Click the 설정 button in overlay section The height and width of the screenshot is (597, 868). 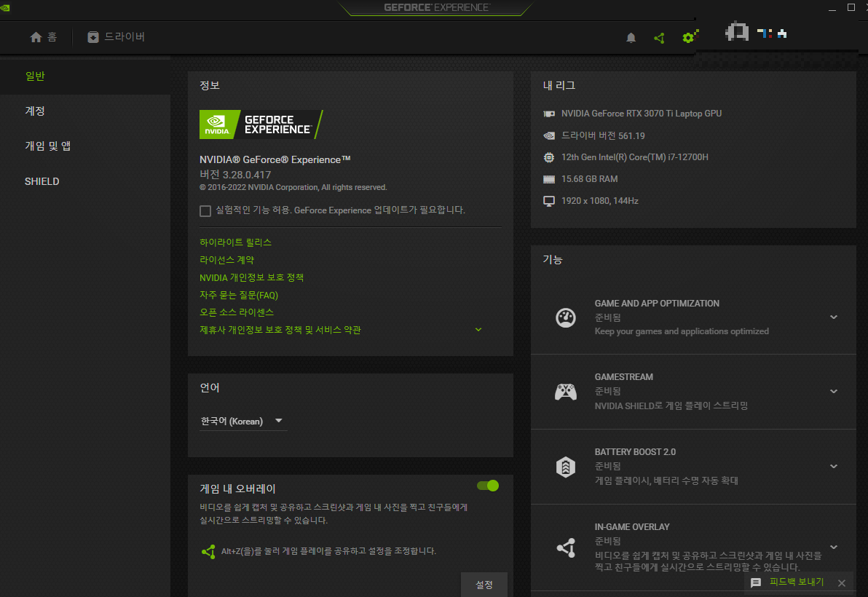point(484,585)
